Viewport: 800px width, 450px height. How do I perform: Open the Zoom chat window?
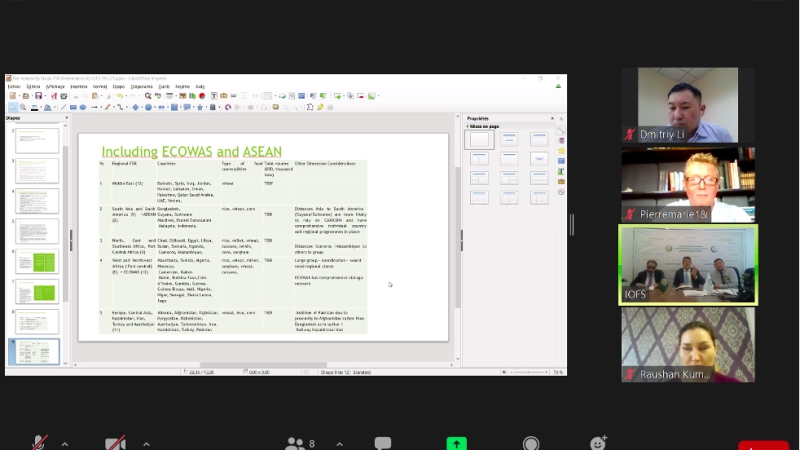(383, 443)
